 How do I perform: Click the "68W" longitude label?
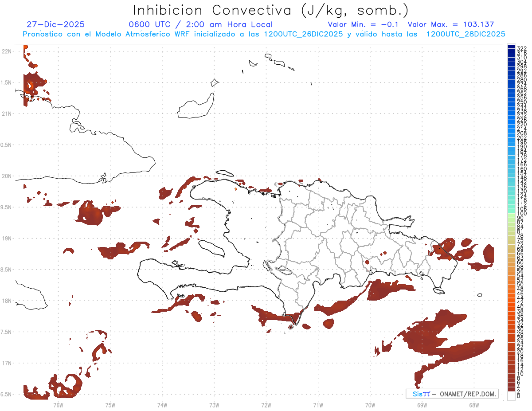[473, 405]
